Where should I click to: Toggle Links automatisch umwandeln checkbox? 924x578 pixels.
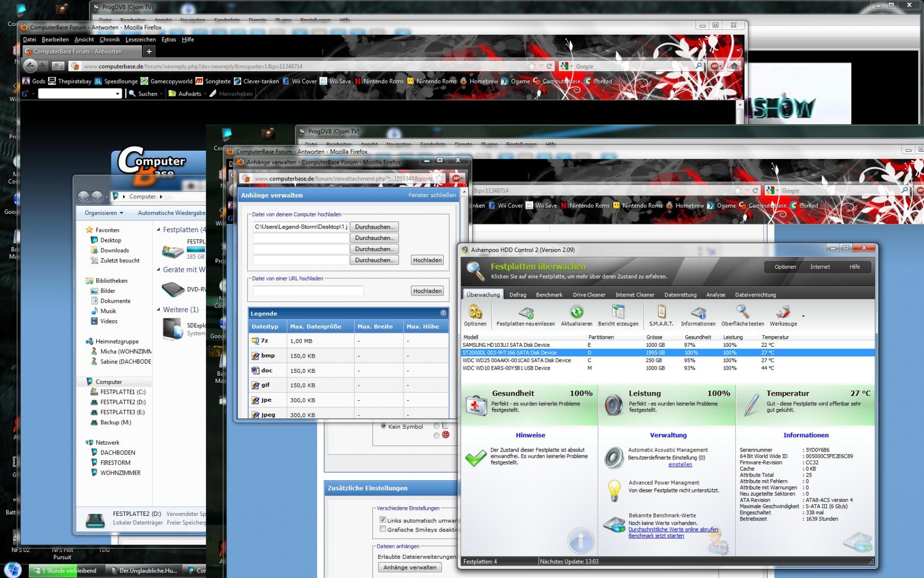(383, 520)
